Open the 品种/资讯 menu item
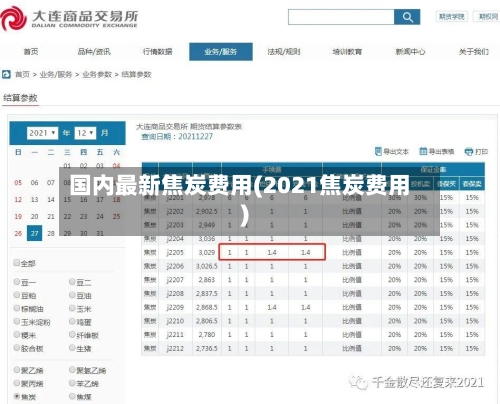 [x=94, y=52]
